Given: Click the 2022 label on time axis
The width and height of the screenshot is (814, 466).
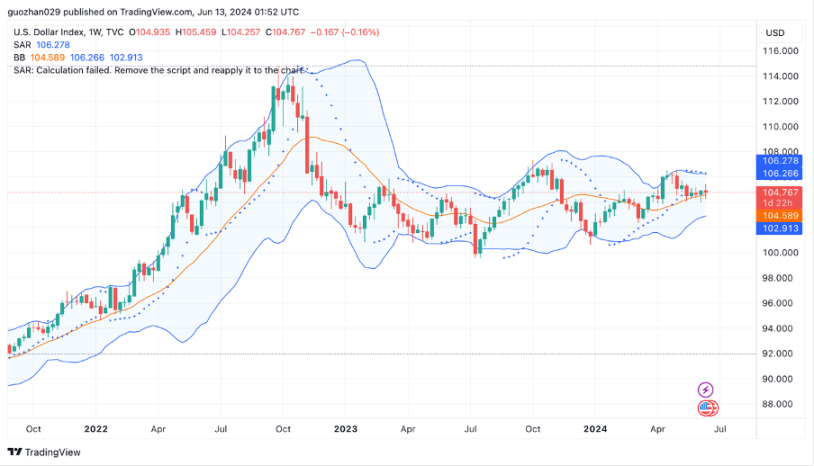Looking at the screenshot, I should (96, 428).
